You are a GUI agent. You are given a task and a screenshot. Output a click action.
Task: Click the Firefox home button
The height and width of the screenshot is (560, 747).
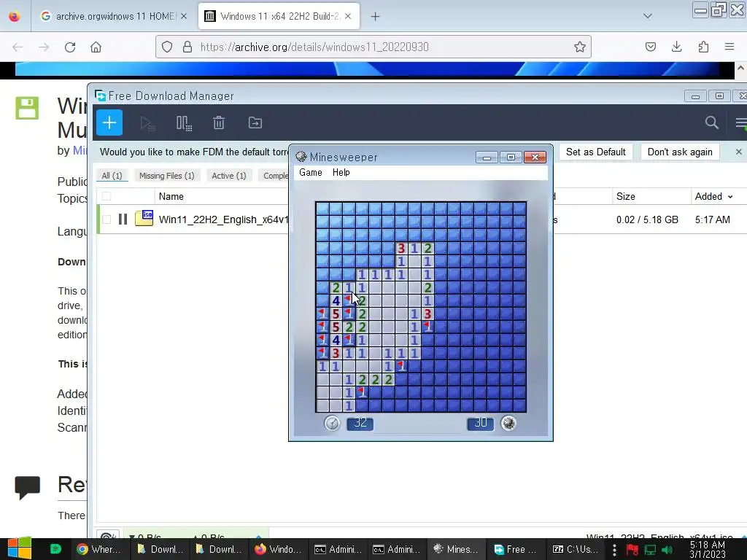tap(96, 47)
